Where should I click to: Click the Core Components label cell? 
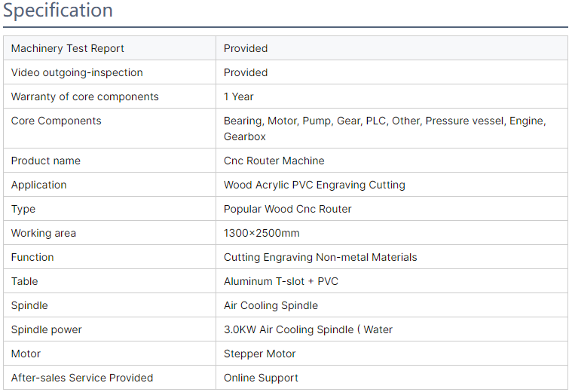(57, 121)
